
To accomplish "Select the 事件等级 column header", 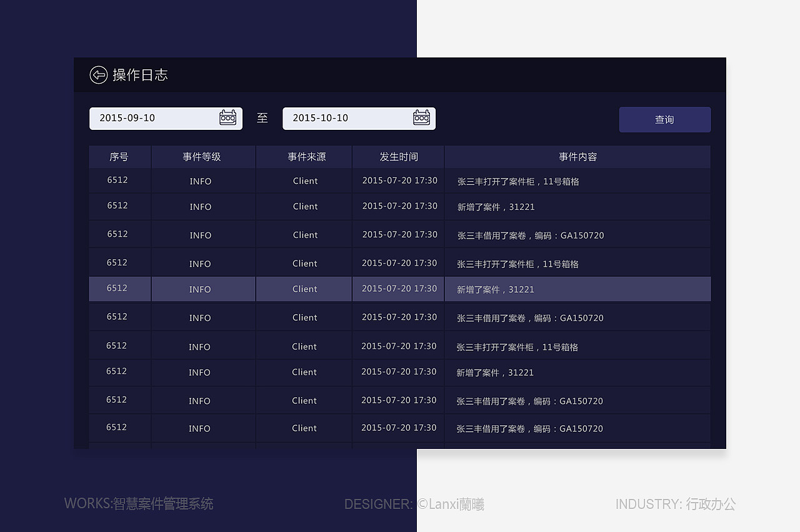I will tap(202, 157).
